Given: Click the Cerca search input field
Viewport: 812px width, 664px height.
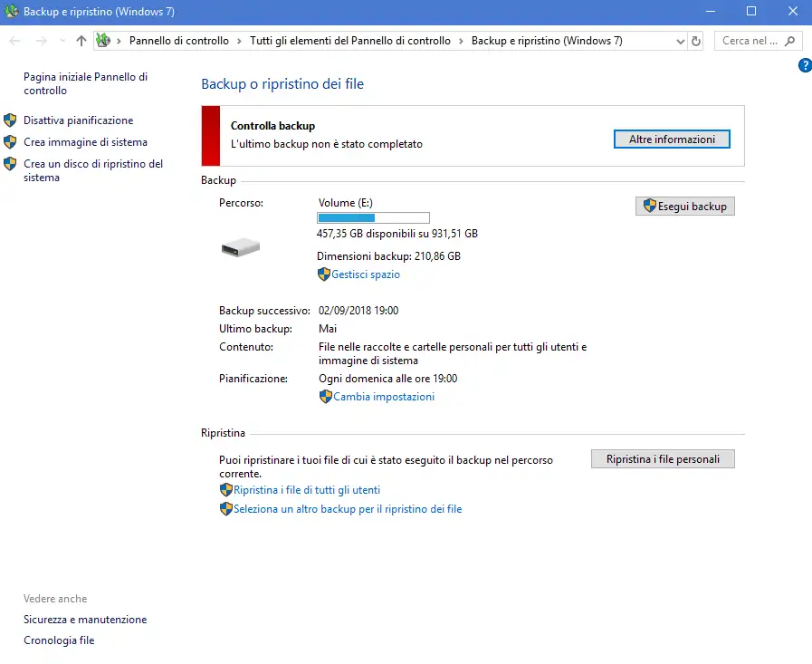Looking at the screenshot, I should coord(750,41).
